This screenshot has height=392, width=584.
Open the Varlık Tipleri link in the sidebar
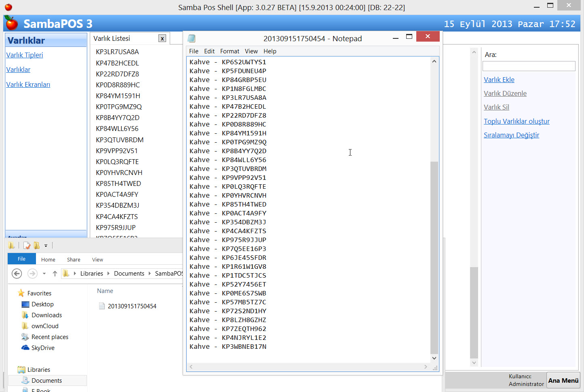(x=25, y=55)
